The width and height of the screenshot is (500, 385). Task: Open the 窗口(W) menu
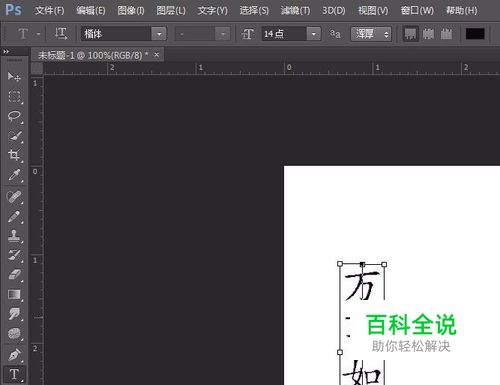(417, 11)
